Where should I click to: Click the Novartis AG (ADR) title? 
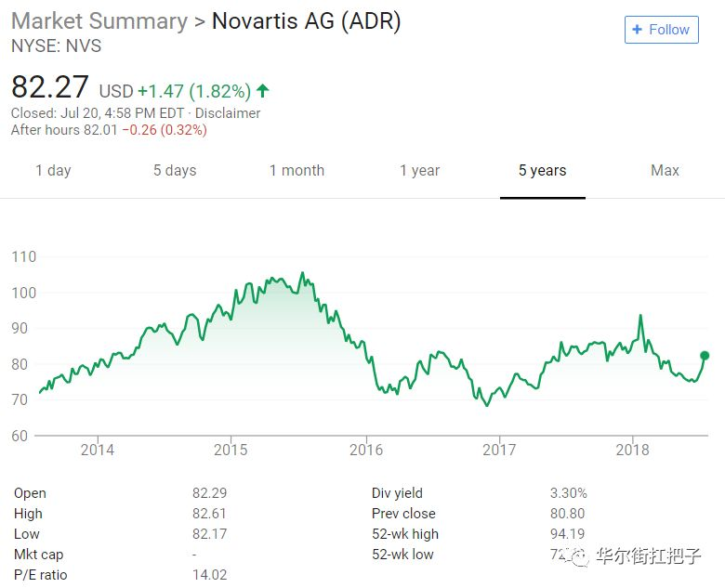coord(306,21)
